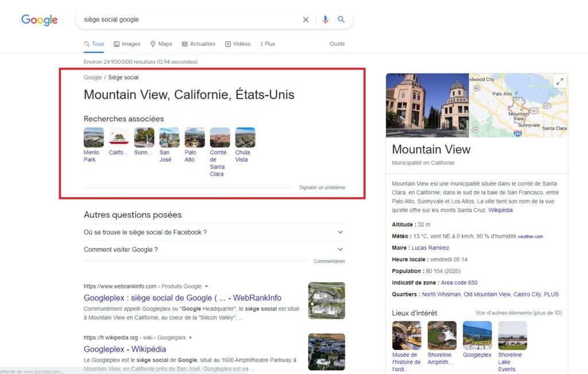Open Musée de l'histoire thumbnail

click(407, 336)
